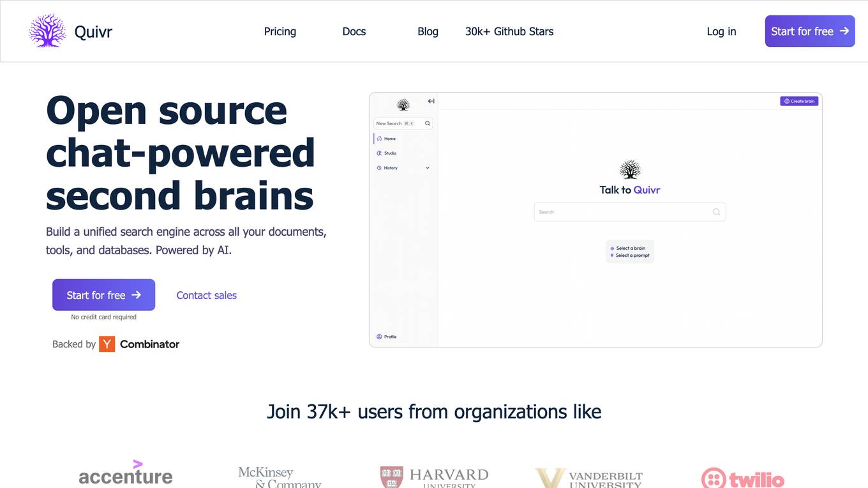Screen dimensions: 868x488
Task: Click the hero Start for free button
Action: pos(103,295)
